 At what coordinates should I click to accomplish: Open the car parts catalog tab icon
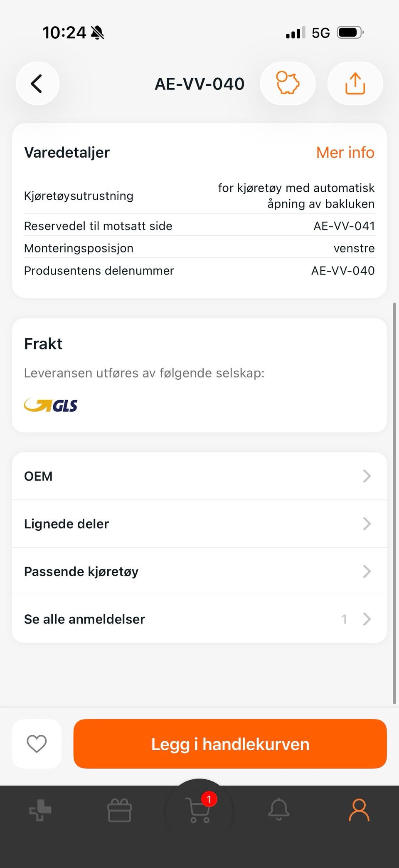coord(40,810)
